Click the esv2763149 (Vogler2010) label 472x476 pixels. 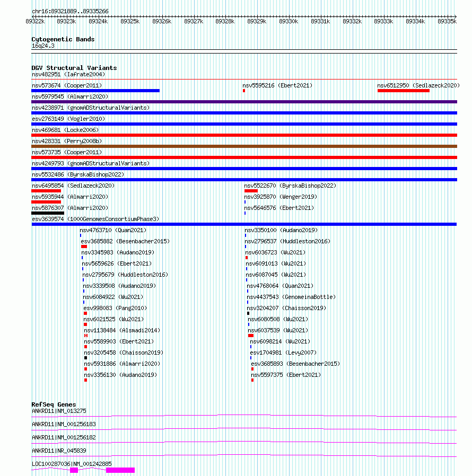[68, 119]
